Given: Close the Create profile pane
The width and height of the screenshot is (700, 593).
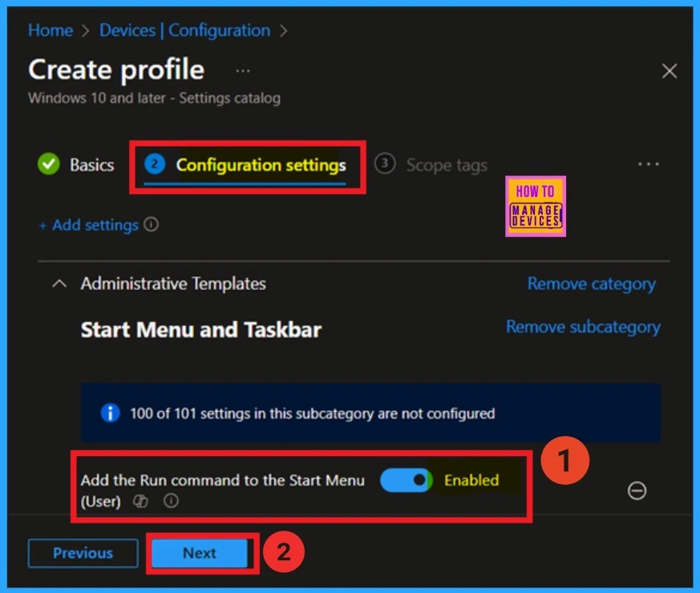Looking at the screenshot, I should [x=670, y=71].
